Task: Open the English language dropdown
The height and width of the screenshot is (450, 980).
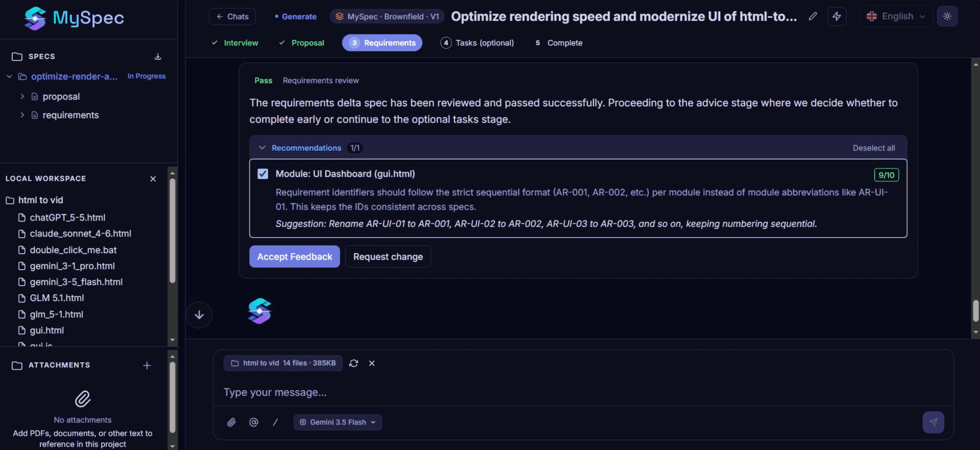Action: pos(896,16)
